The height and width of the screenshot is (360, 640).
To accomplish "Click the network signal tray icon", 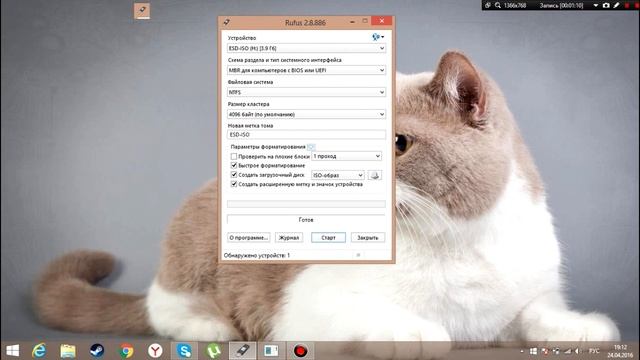I will 567,351.
